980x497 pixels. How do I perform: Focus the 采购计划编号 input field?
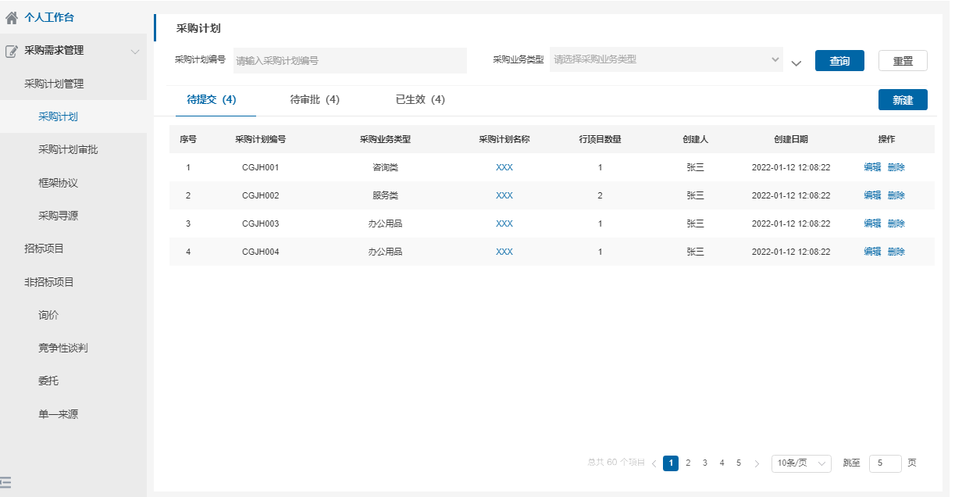coord(349,60)
